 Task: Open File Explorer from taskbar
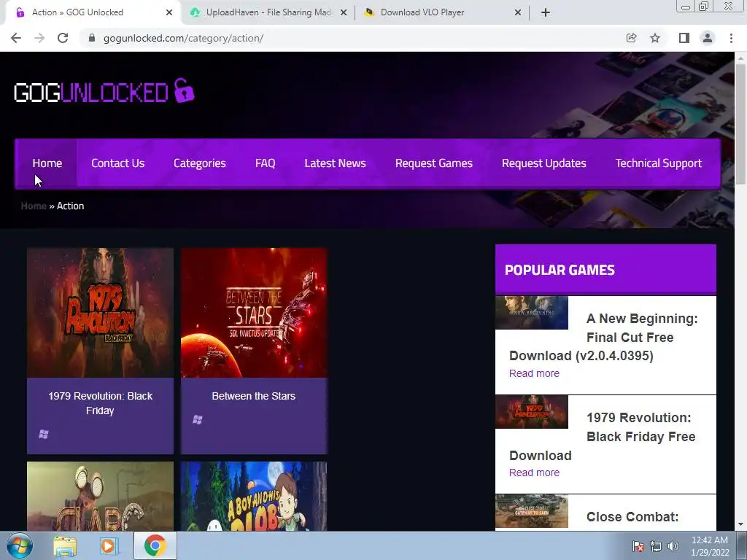[65, 546]
